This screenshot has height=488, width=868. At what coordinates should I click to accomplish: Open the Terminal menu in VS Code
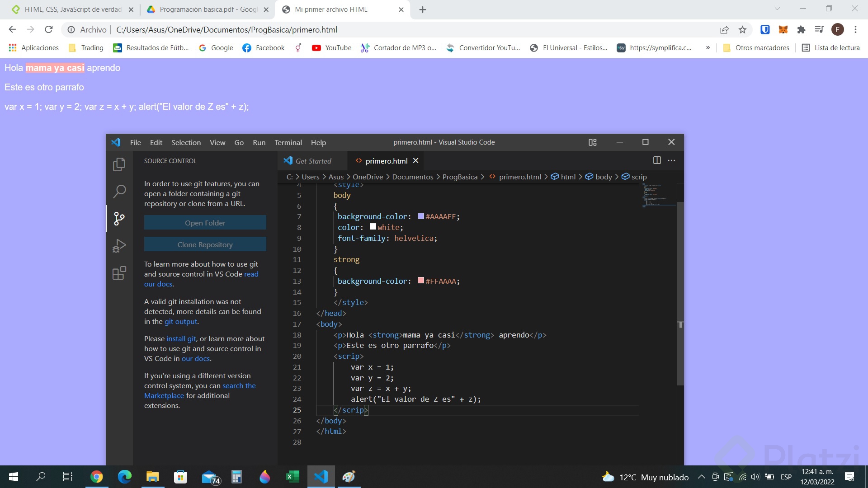pyautogui.click(x=288, y=142)
